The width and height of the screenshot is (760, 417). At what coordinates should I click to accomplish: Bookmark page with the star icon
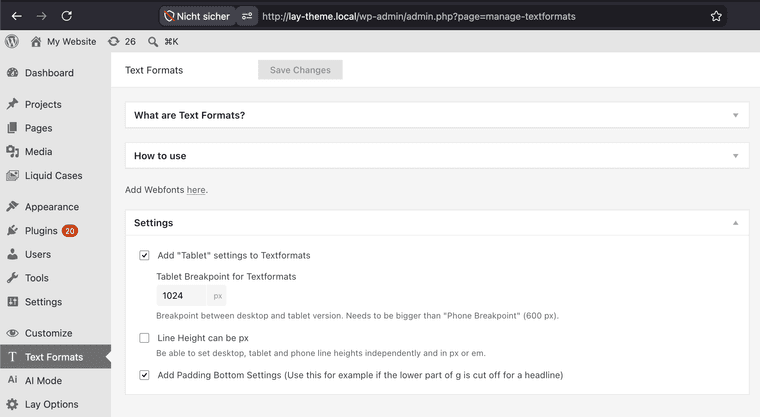(716, 16)
